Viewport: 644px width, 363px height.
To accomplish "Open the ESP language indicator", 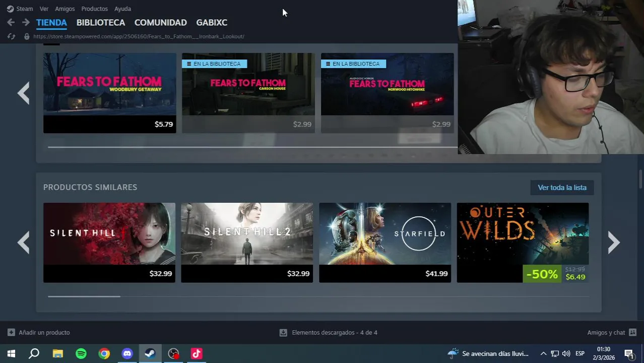I will pos(580,353).
